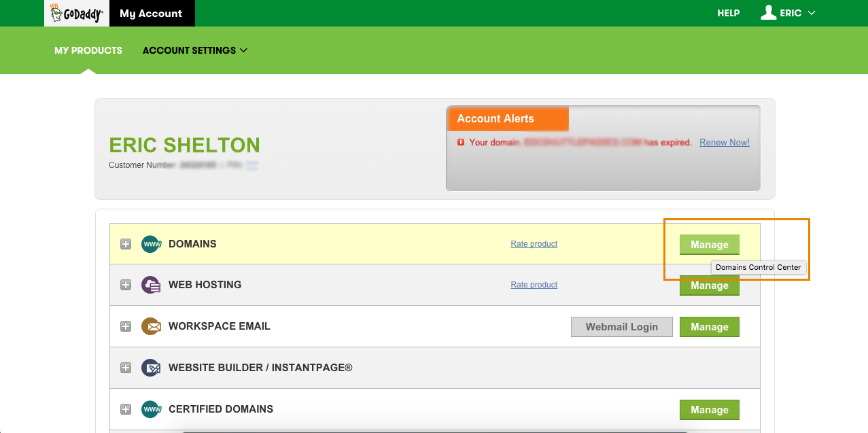Screen dimensions: 868x433
Task: Open the Help menu item
Action: pos(728,13)
